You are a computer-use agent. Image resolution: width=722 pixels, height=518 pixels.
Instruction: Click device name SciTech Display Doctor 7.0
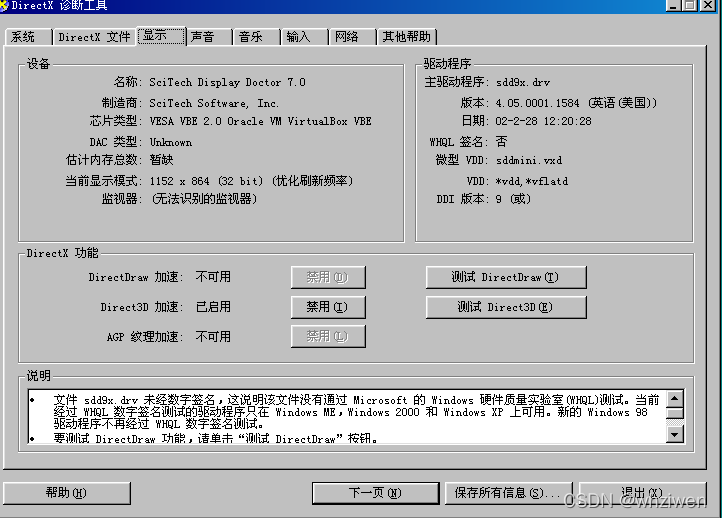227,82
